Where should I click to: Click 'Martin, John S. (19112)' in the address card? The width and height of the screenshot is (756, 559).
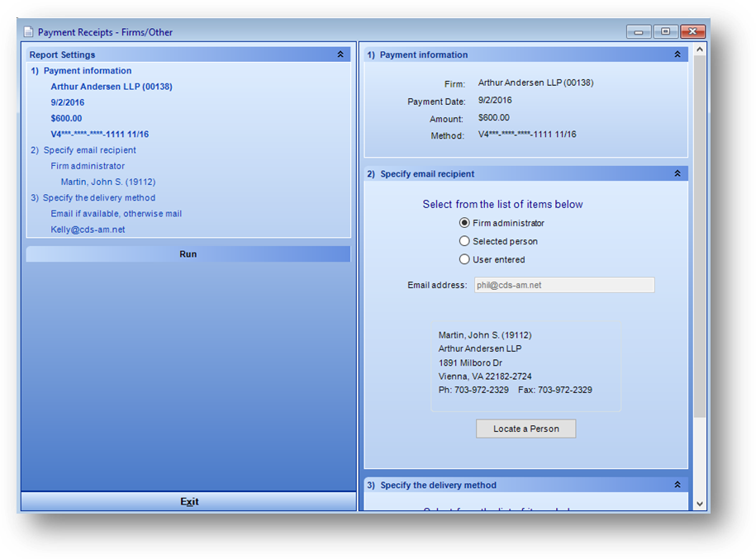coord(485,335)
